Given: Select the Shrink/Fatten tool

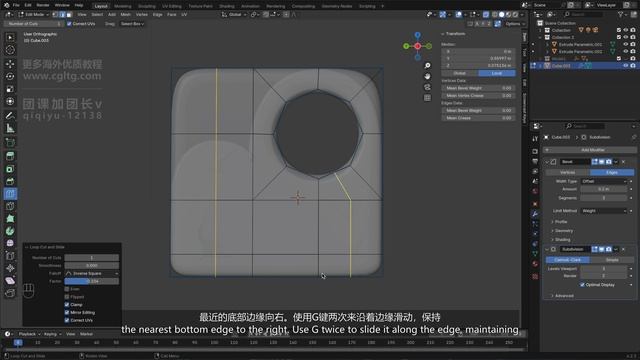Looking at the screenshot, I should [10, 268].
